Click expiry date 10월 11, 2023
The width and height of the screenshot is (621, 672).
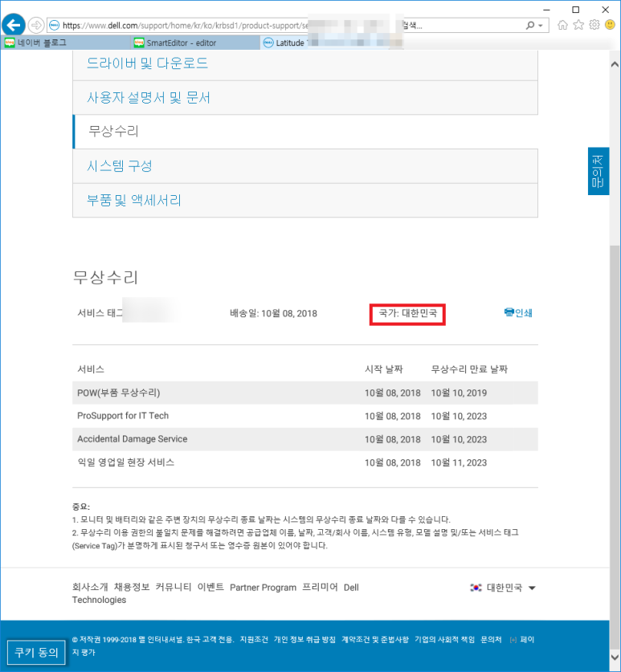459,463
